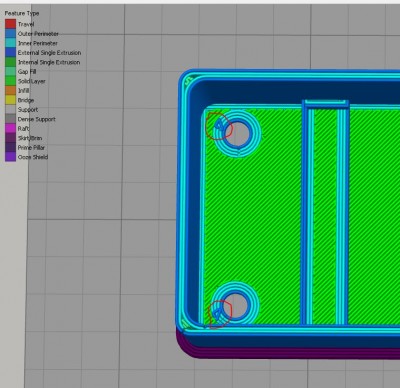The width and height of the screenshot is (400, 388).
Task: Click the orange Infill swatch
Action: click(x=10, y=90)
